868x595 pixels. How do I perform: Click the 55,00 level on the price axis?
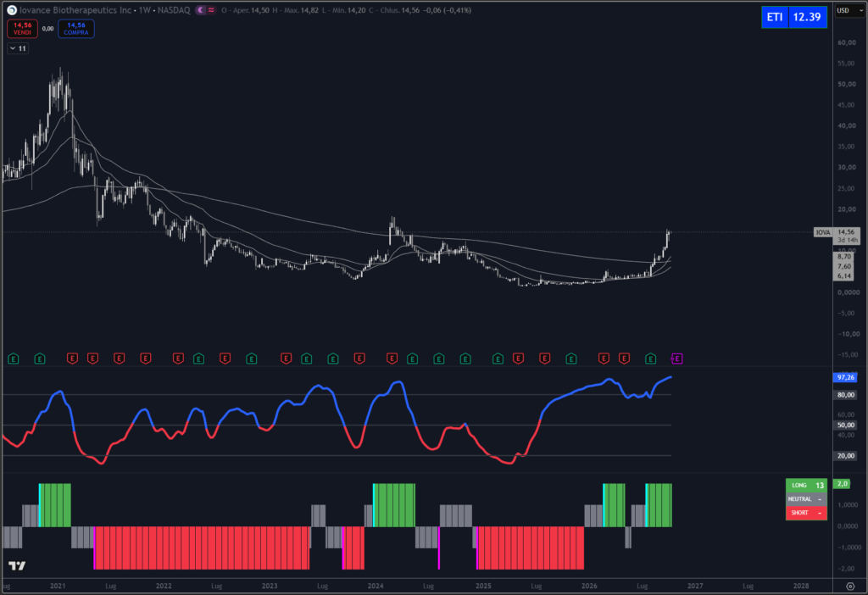click(x=847, y=64)
